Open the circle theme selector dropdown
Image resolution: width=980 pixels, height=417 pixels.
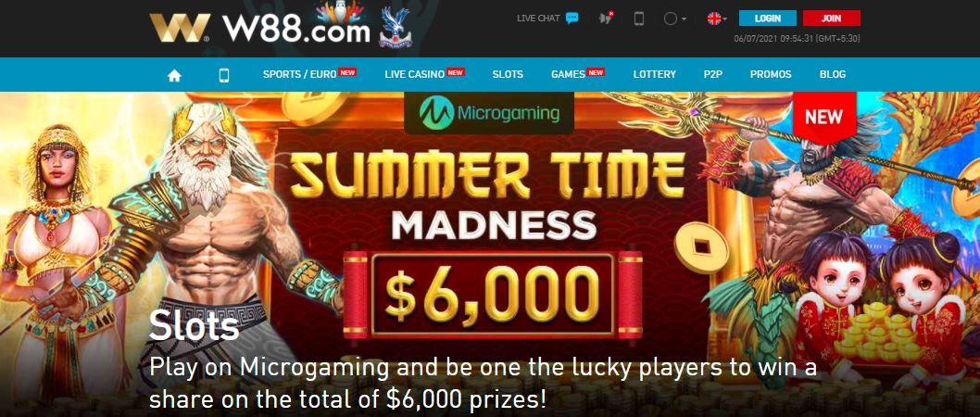coord(674,19)
